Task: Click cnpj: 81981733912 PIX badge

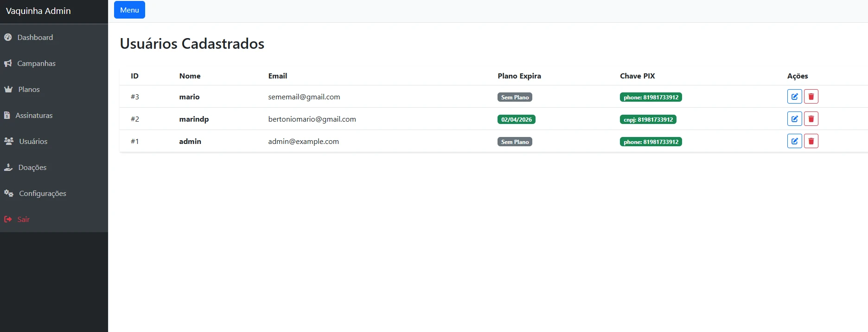Action: click(648, 119)
